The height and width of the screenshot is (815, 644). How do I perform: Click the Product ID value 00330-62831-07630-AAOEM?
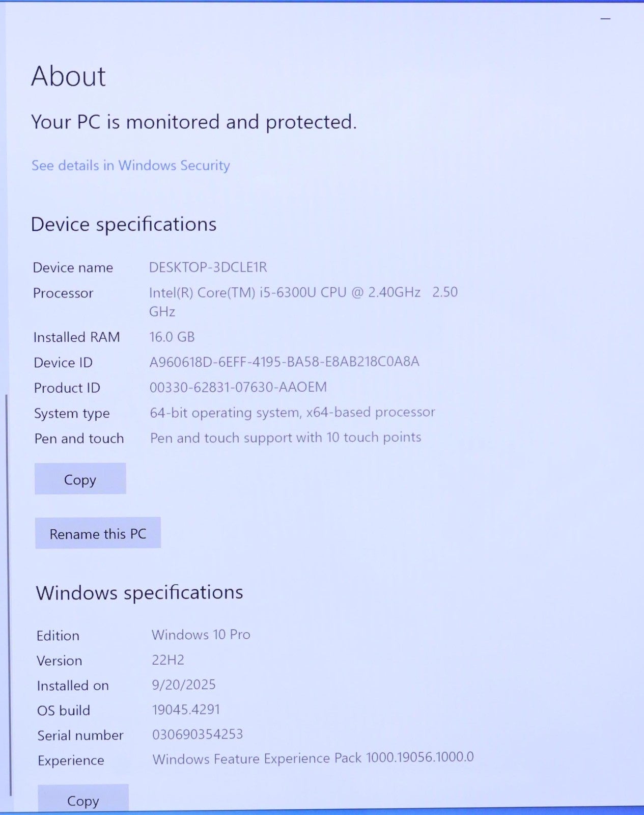click(238, 387)
